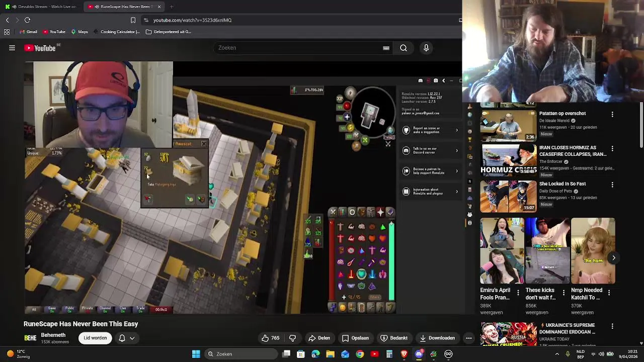Open Brave browser from the taskbar
The width and height of the screenshot is (644, 362).
(404, 354)
